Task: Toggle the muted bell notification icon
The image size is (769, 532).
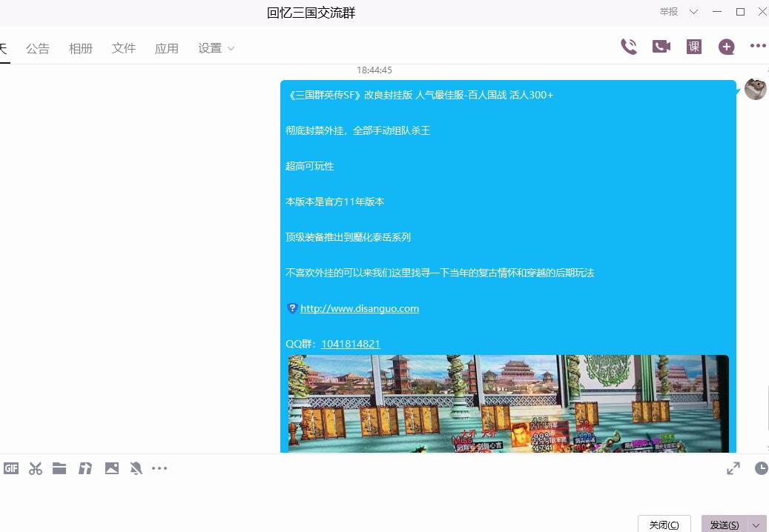Action: point(136,468)
